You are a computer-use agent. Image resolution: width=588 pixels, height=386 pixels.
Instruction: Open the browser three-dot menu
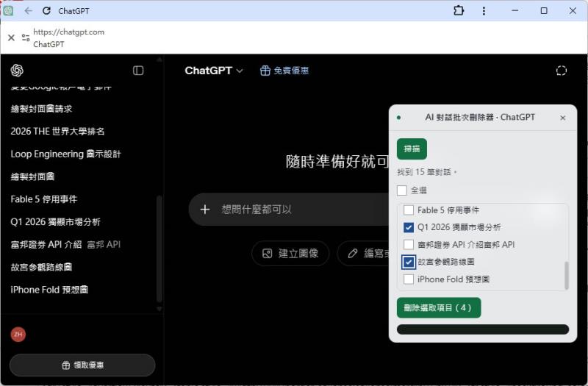tap(484, 10)
